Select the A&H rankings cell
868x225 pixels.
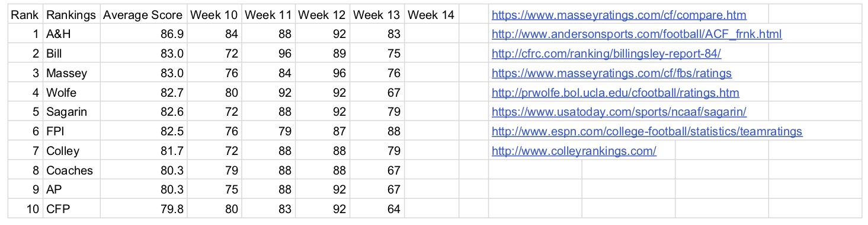coord(71,34)
